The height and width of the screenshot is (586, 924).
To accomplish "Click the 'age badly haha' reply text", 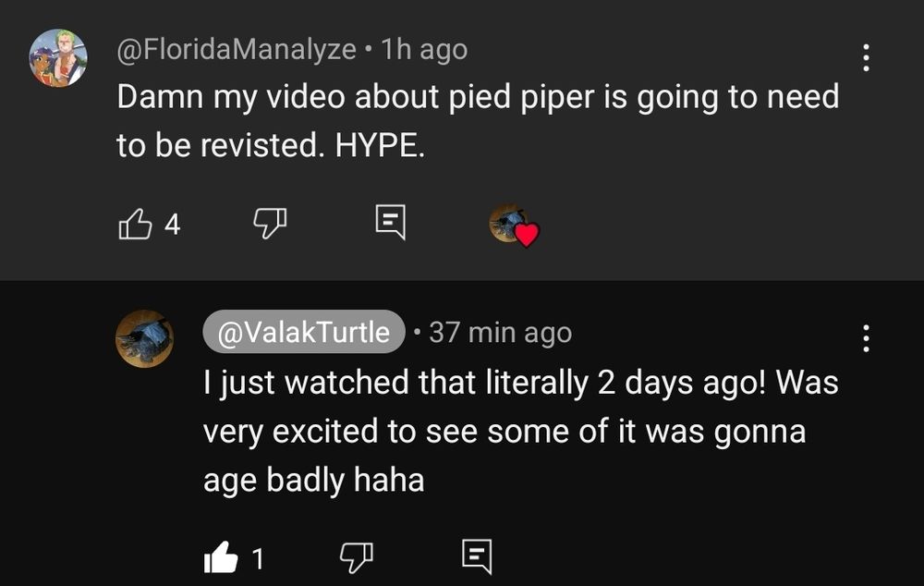I will pyautogui.click(x=313, y=480).
